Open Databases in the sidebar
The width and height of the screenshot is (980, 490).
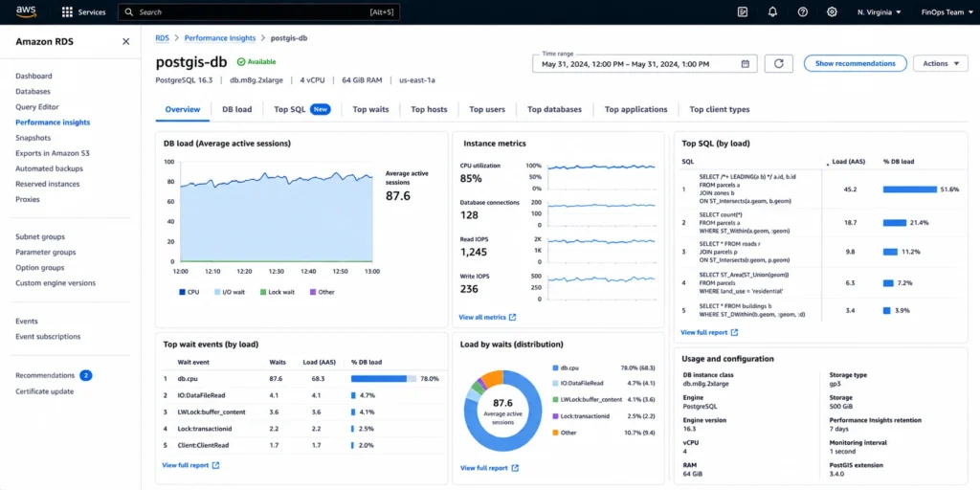[x=33, y=91]
